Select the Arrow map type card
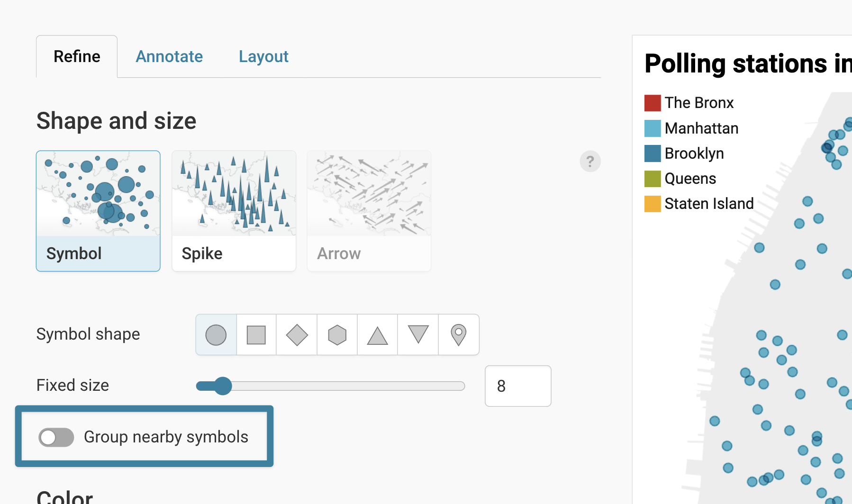 369,211
